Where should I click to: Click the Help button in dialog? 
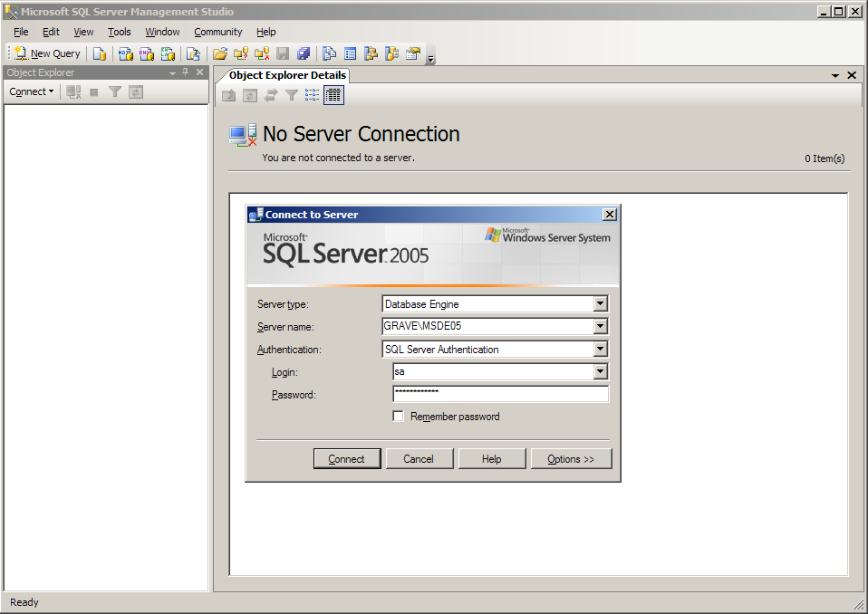coord(492,458)
